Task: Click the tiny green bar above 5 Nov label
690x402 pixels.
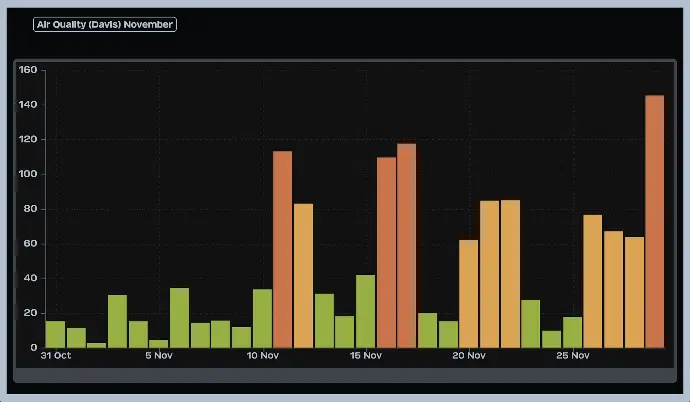Action: point(158,344)
